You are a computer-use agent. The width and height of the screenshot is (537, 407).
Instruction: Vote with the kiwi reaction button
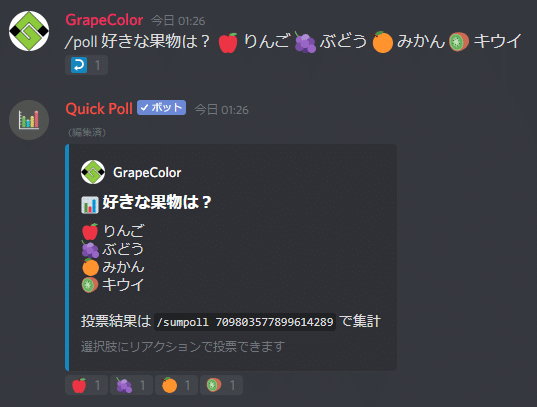221,385
